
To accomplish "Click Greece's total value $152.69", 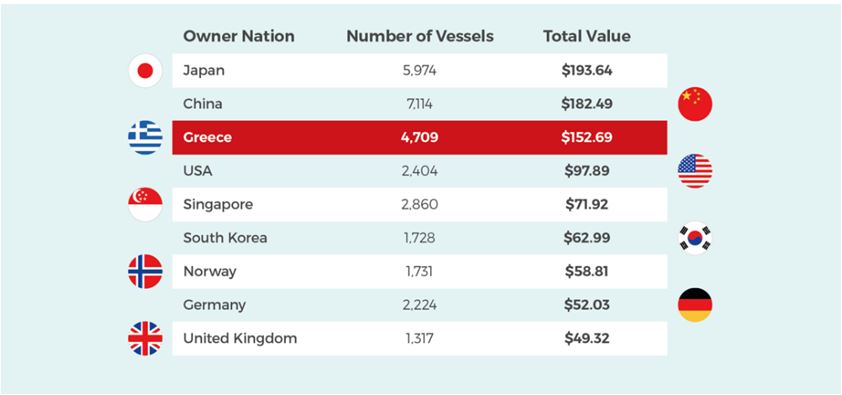I will [x=587, y=137].
